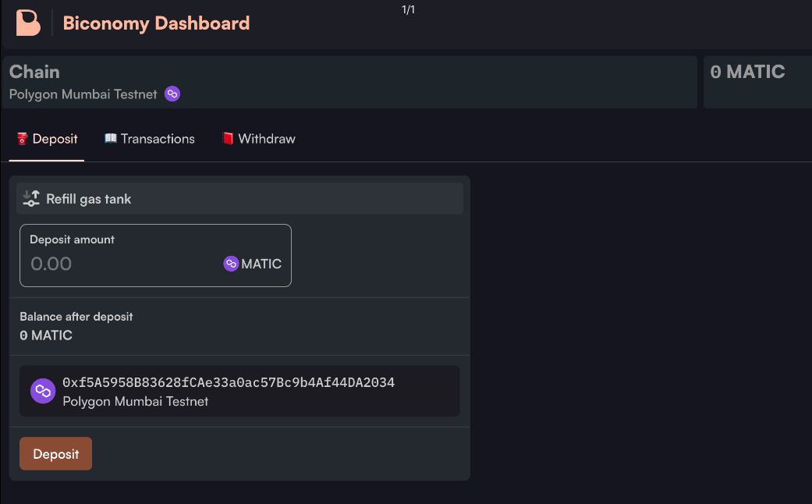The height and width of the screenshot is (504, 812).
Task: Click the 0xf5A5958B wallet address text
Action: pos(229,382)
